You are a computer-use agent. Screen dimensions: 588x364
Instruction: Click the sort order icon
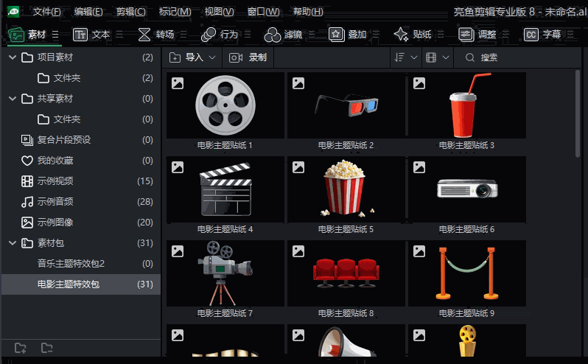[399, 57]
